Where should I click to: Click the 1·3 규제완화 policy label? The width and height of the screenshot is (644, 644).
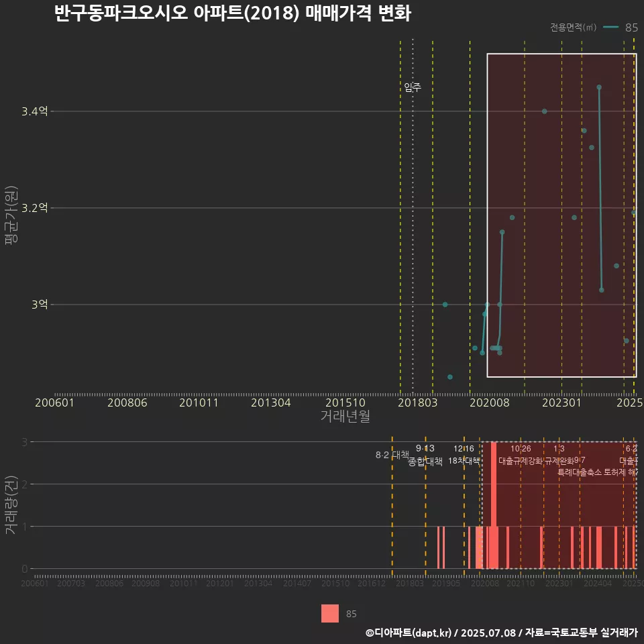click(559, 455)
